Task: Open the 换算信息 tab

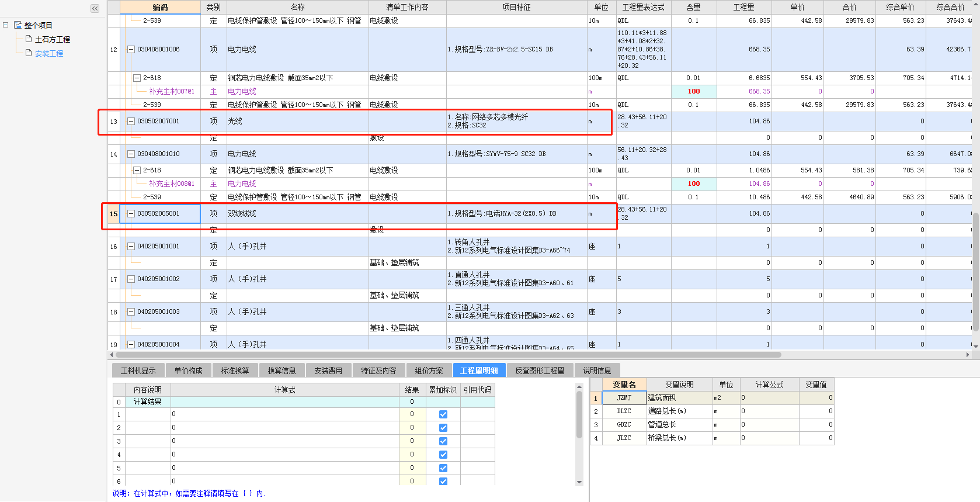Action: click(x=282, y=371)
